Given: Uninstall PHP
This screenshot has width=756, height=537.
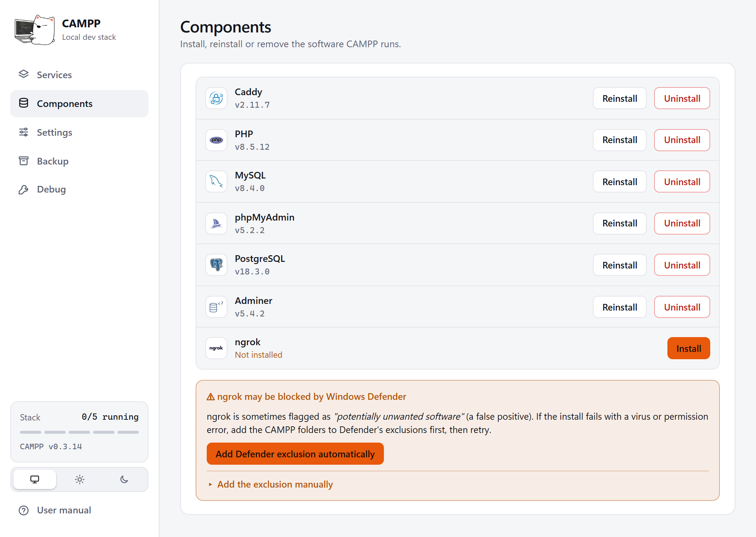Looking at the screenshot, I should 682,140.
